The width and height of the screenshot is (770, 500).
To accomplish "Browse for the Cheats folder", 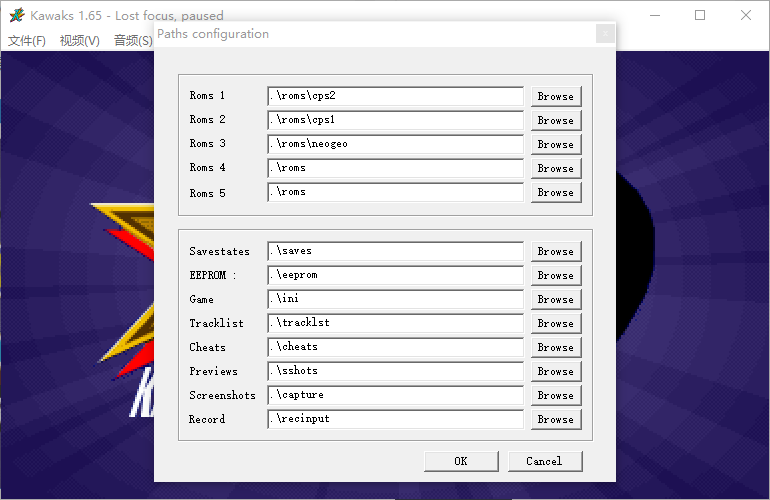I will pos(556,348).
